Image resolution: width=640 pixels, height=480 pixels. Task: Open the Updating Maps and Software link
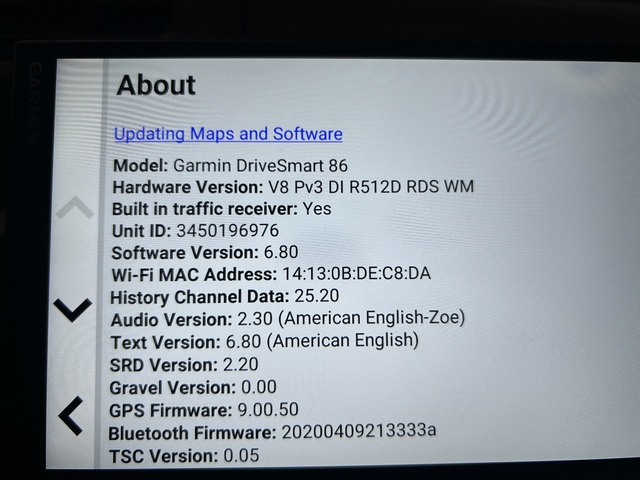tap(228, 134)
